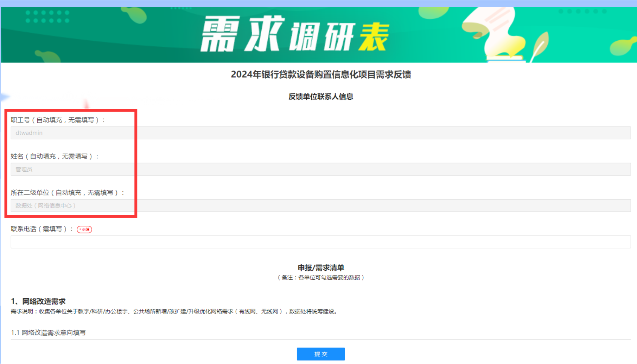The height and width of the screenshot is (364, 637).
Task: Click the red 必填 required badge
Action: (x=84, y=229)
